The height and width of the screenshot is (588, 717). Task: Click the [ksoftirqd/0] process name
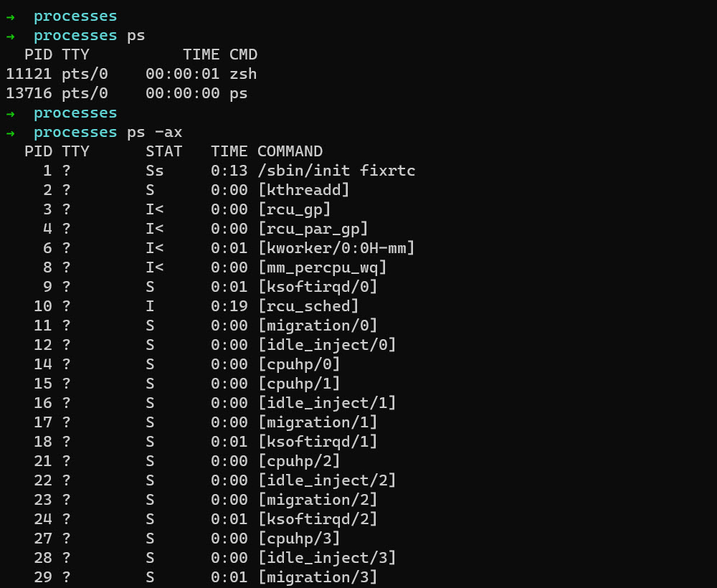(x=318, y=287)
